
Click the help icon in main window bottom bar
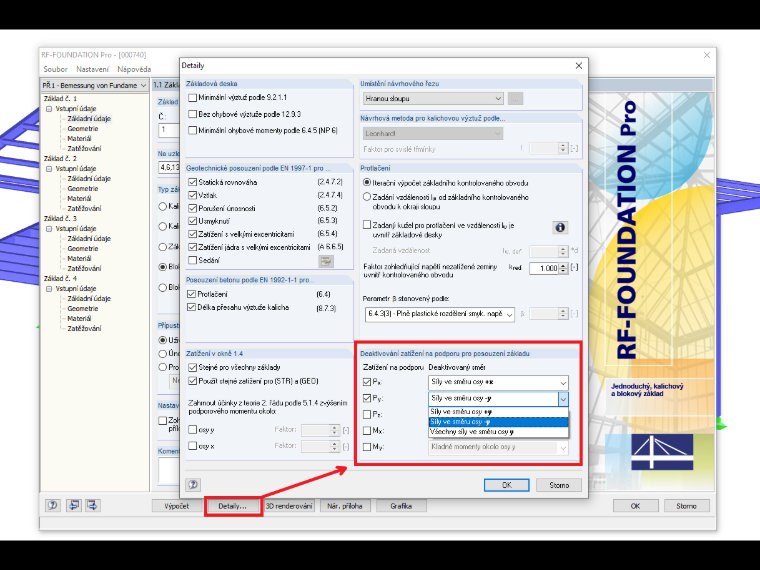52,506
